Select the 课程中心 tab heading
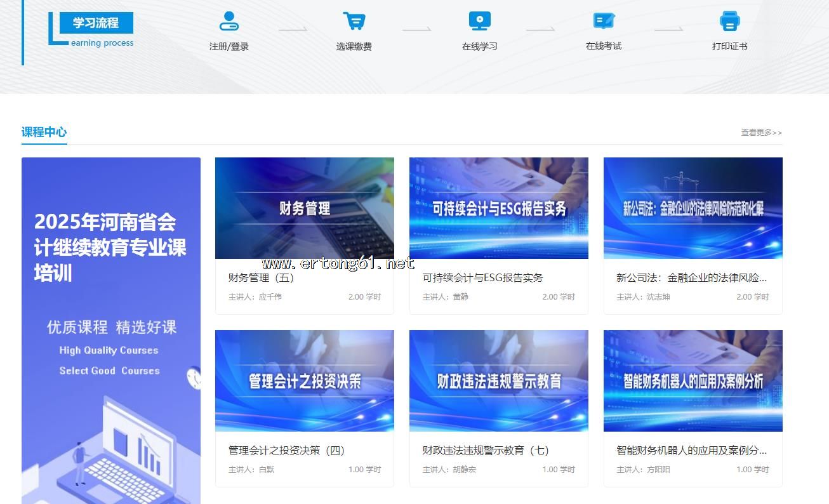829x504 pixels. click(x=44, y=132)
